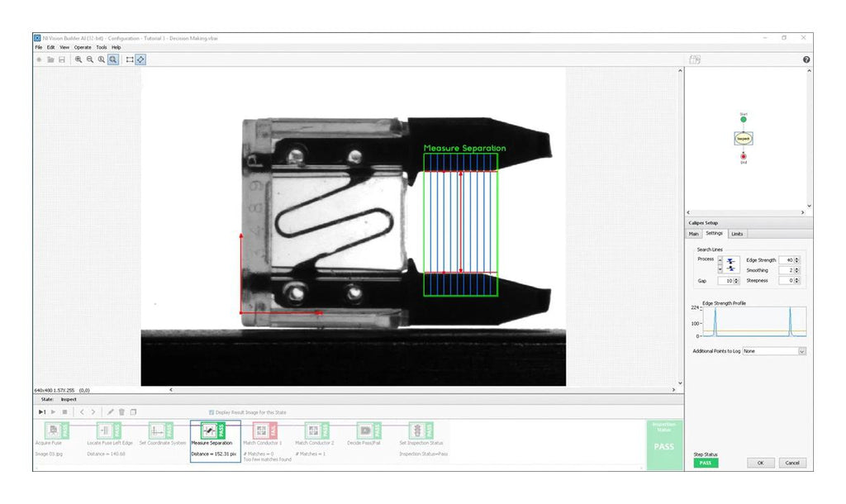Open the help question mark icon

click(x=806, y=59)
